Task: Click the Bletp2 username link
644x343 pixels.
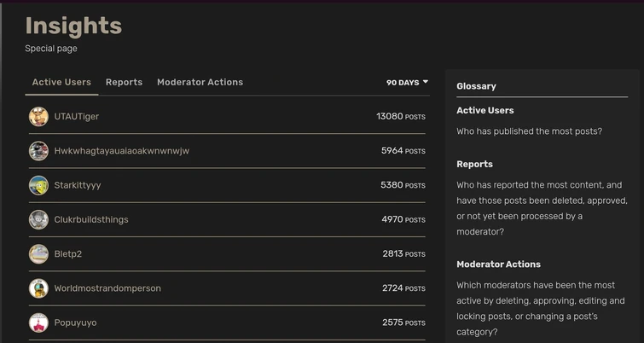Action: [68, 254]
